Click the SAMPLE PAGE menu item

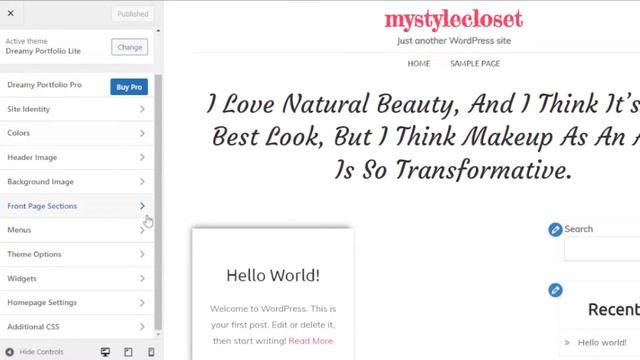(x=475, y=64)
